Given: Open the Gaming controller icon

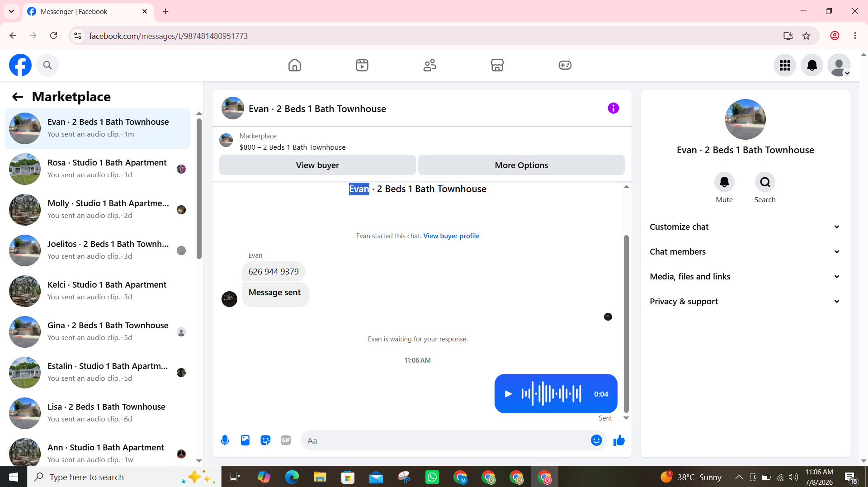Looking at the screenshot, I should [565, 65].
